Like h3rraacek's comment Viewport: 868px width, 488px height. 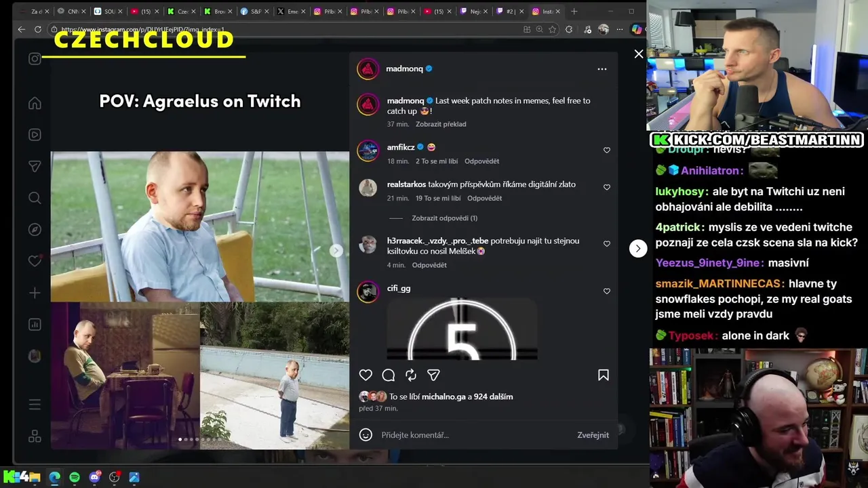click(607, 244)
